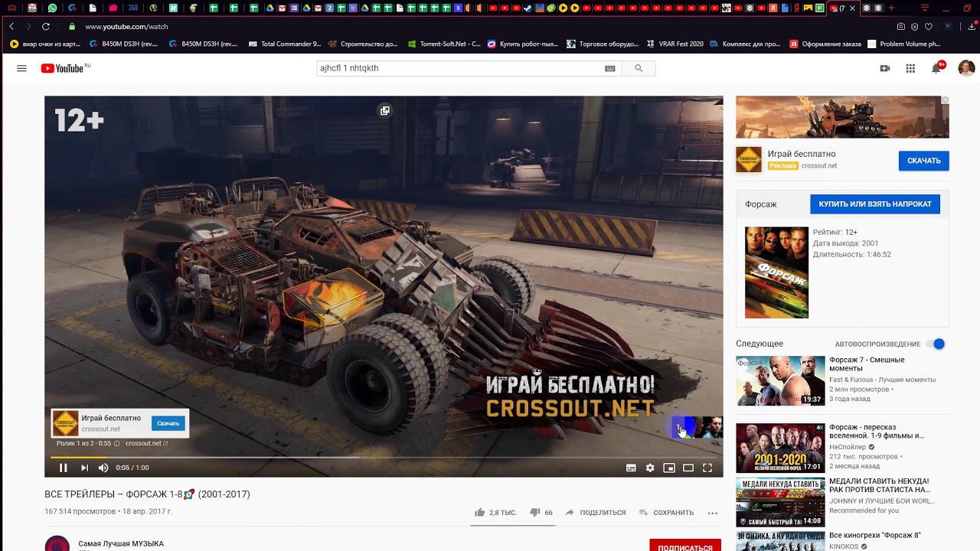Open the account avatar menu
The height and width of the screenshot is (551, 980).
(x=967, y=68)
